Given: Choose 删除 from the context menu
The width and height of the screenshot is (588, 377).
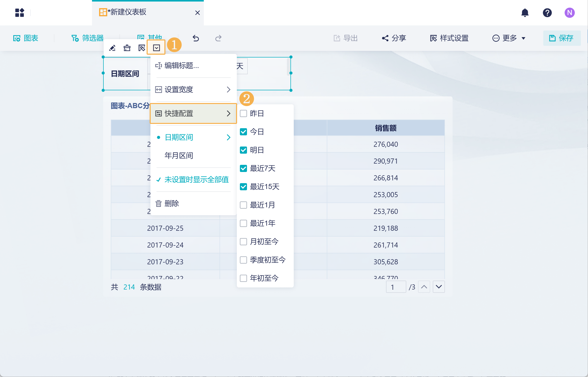Looking at the screenshot, I should 172,204.
